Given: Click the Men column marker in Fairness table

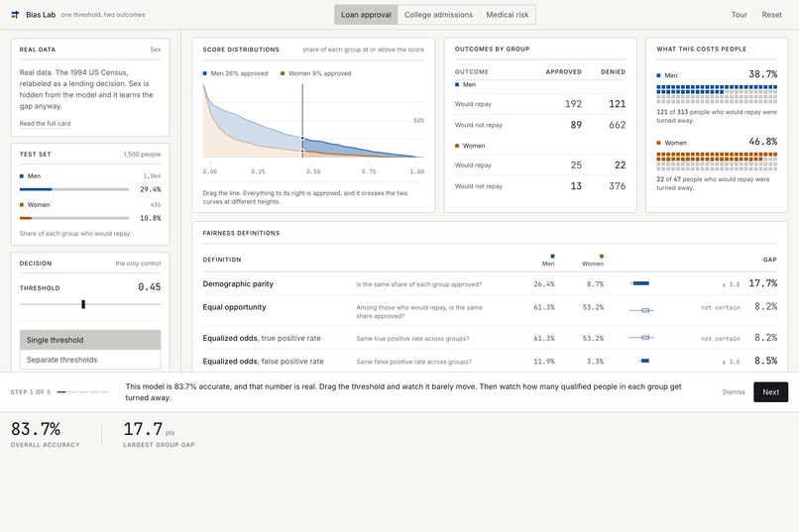Looking at the screenshot, I should point(552,256).
